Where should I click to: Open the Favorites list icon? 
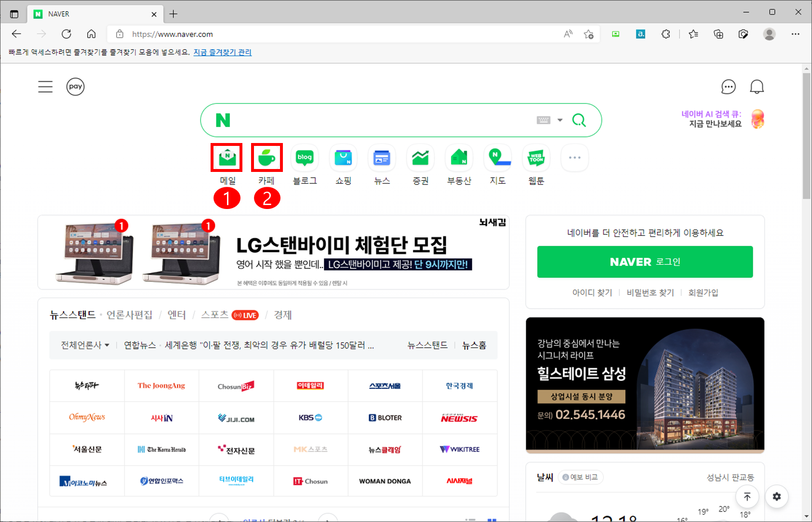pyautogui.click(x=693, y=34)
